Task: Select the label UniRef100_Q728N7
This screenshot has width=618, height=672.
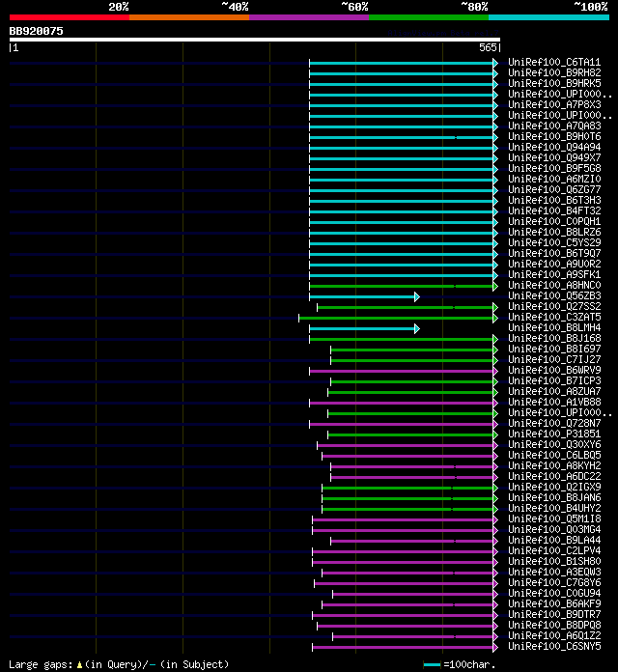Action: (554, 423)
